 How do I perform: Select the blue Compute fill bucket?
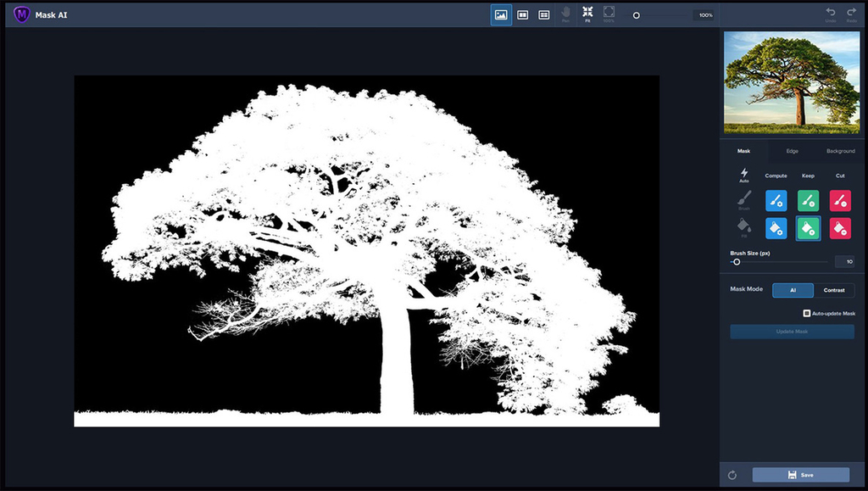click(x=776, y=229)
